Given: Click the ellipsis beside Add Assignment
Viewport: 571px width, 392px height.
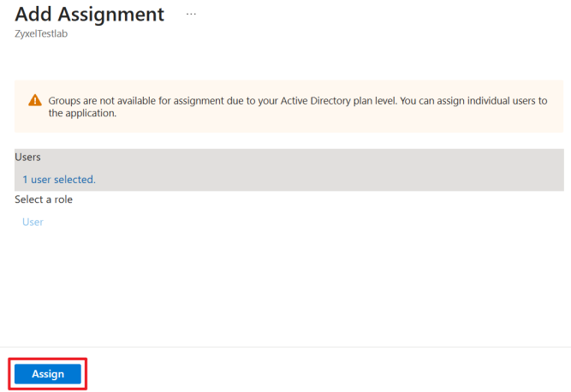Looking at the screenshot, I should (x=191, y=15).
